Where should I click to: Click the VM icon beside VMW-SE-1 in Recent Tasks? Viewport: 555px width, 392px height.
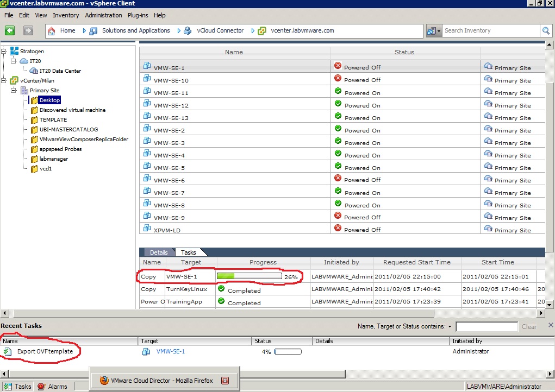pyautogui.click(x=146, y=352)
